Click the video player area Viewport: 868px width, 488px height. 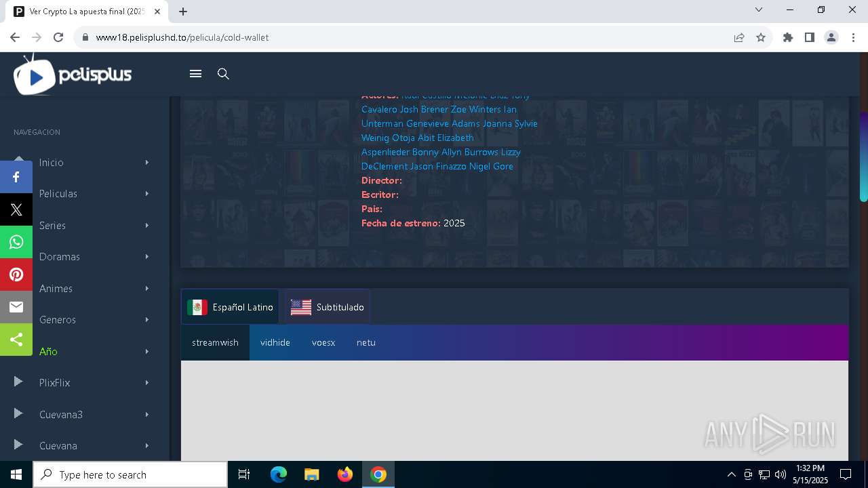[514, 410]
